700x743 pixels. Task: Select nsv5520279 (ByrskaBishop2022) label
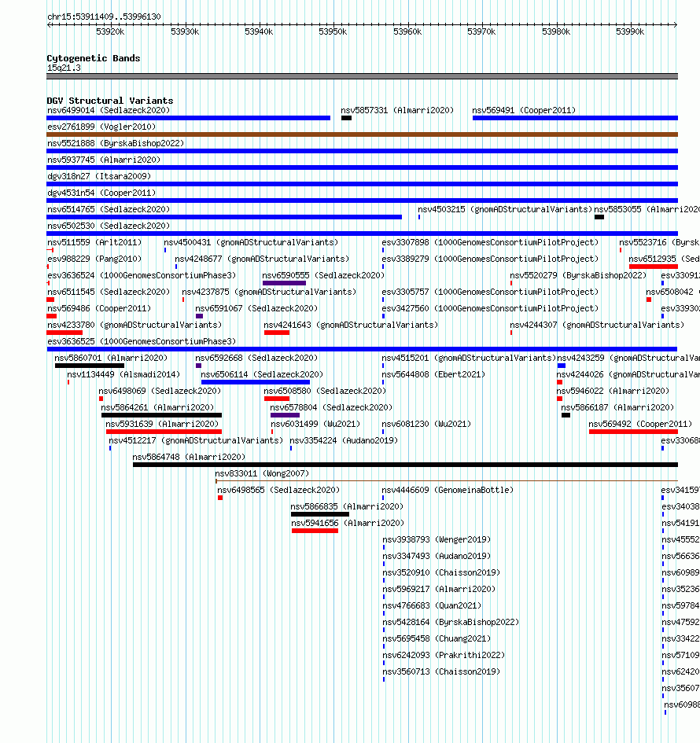(x=578, y=275)
